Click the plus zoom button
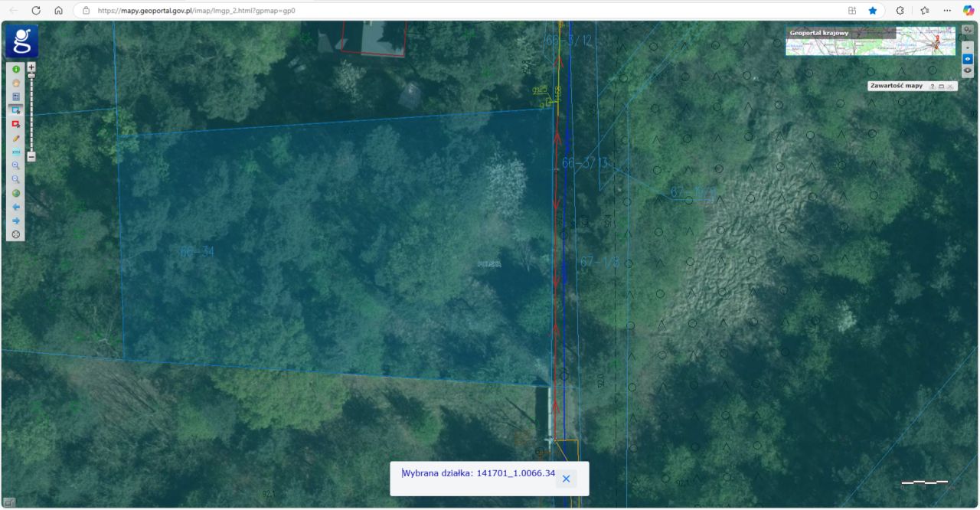Screen dimensions: 980x510 click(31, 67)
